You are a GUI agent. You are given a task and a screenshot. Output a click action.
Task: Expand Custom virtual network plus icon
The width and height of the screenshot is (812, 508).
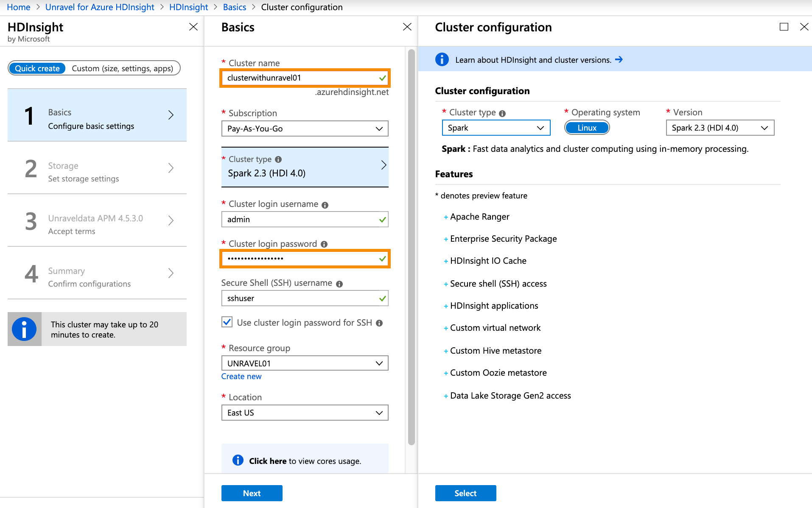coord(446,328)
